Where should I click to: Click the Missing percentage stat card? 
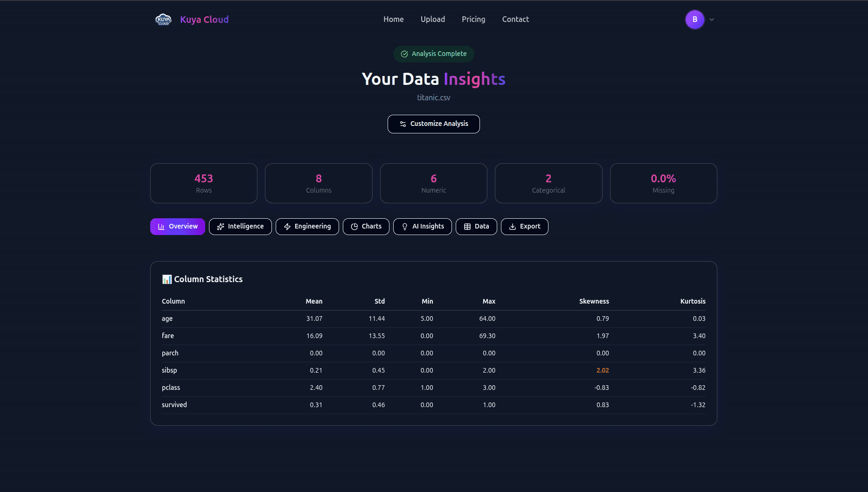[x=663, y=183]
